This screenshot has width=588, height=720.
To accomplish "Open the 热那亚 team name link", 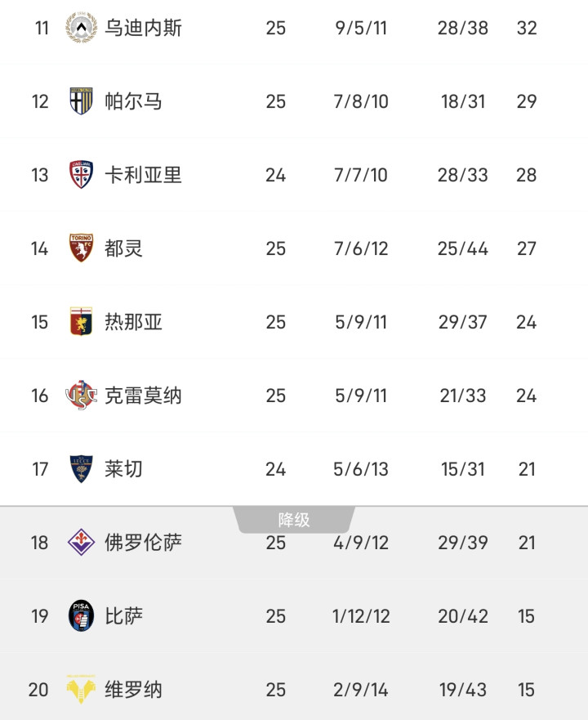I will (x=133, y=322).
